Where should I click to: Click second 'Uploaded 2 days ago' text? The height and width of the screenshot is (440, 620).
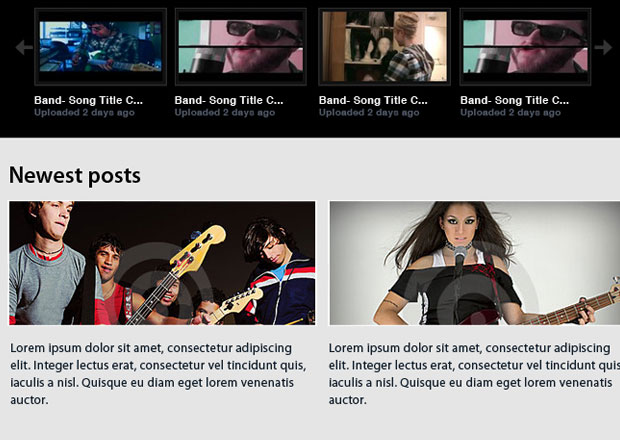[x=225, y=113]
